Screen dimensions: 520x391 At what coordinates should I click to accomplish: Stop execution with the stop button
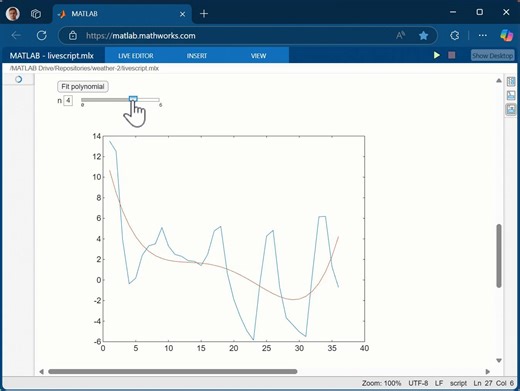tap(452, 55)
